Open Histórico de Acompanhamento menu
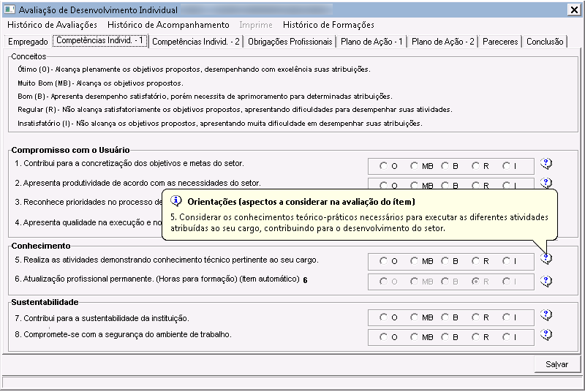Viewport: 585px width, 392px height. (168, 25)
